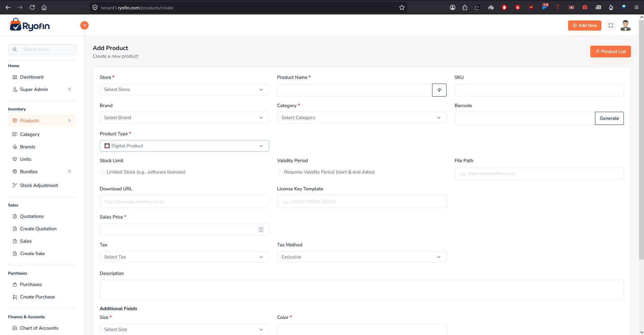Go to browser home icon
Screen dimensions: 644x335
(x=44, y=7)
